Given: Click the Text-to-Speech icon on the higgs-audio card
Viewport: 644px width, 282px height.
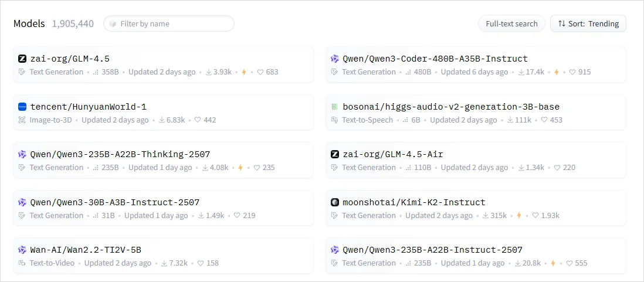Looking at the screenshot, I should coord(334,120).
